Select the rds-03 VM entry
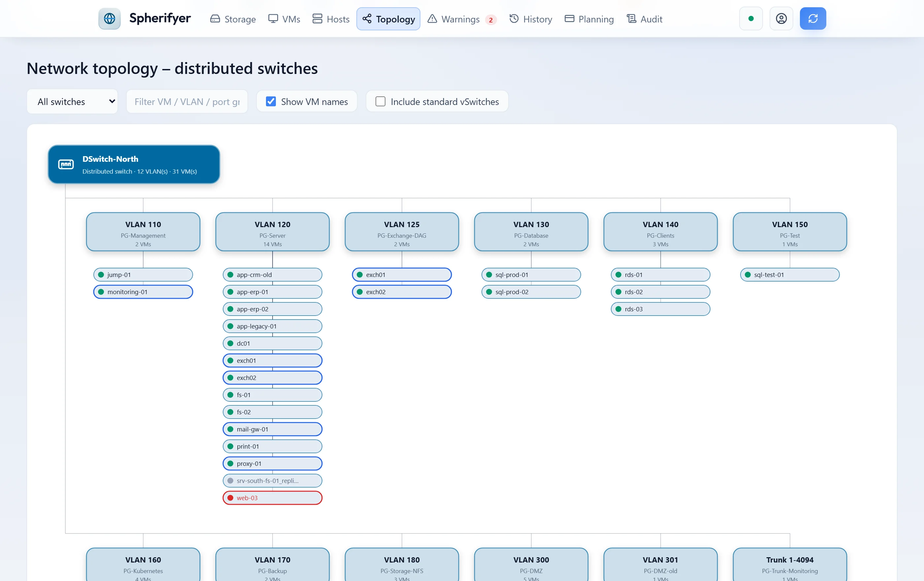924x581 pixels. click(x=660, y=309)
